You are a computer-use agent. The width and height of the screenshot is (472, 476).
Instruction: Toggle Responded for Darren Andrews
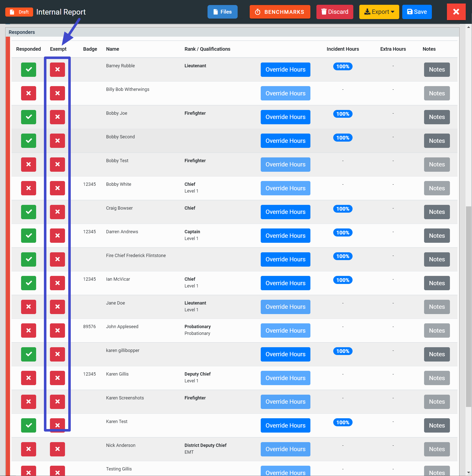pyautogui.click(x=29, y=236)
